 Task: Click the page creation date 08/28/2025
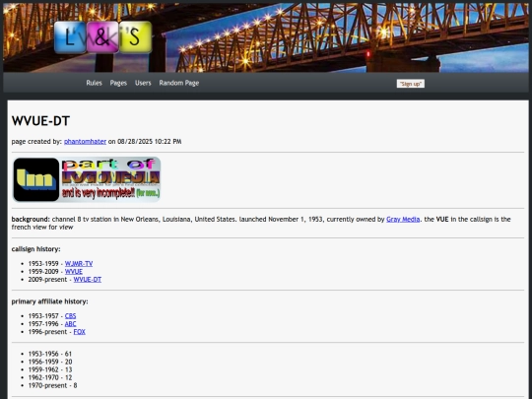click(x=135, y=142)
